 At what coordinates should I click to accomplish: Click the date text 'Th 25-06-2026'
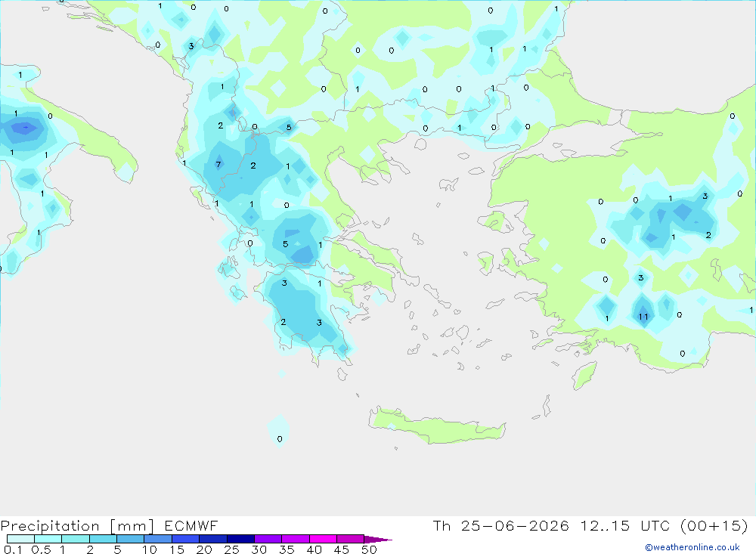500,525
